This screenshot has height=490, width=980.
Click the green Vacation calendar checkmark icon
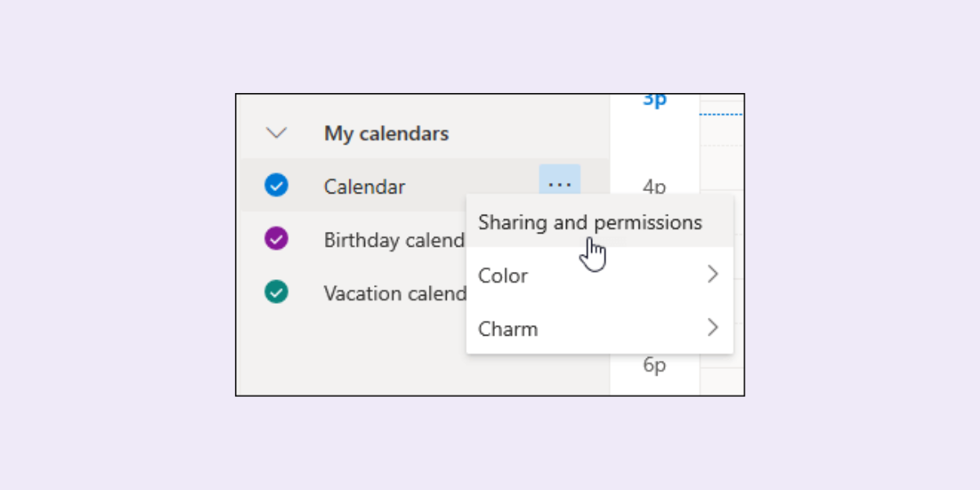(277, 292)
